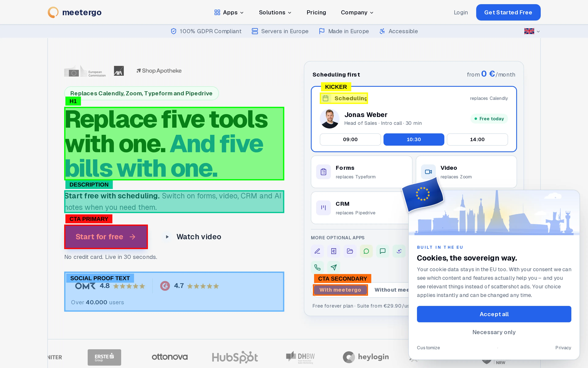Click the square message bubble app icon

[x=383, y=251]
